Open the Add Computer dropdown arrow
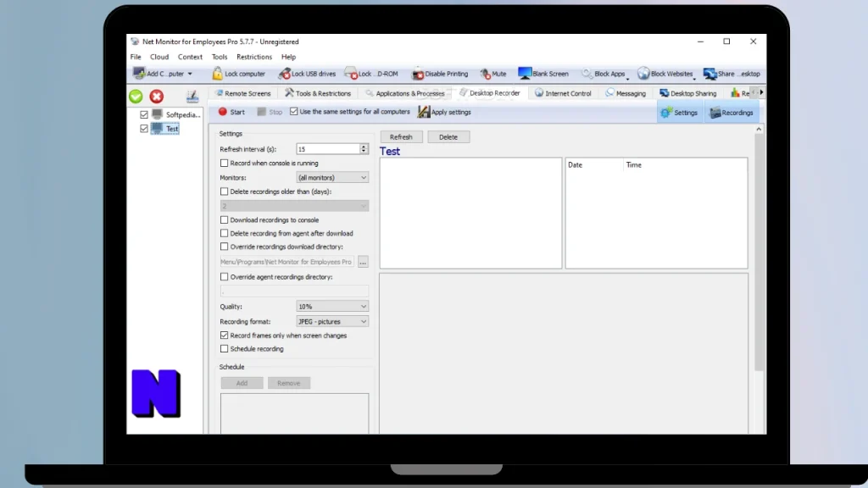This screenshot has height=488, width=868. point(190,74)
